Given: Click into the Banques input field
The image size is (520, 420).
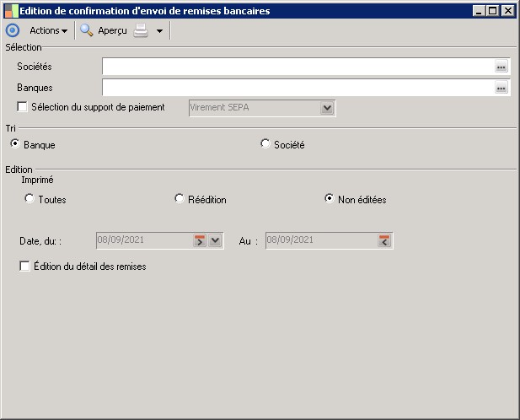Looking at the screenshot, I should pos(297,88).
